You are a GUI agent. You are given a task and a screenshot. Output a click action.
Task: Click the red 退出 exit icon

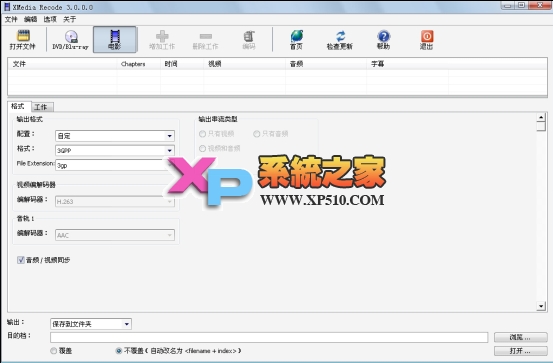427,39
